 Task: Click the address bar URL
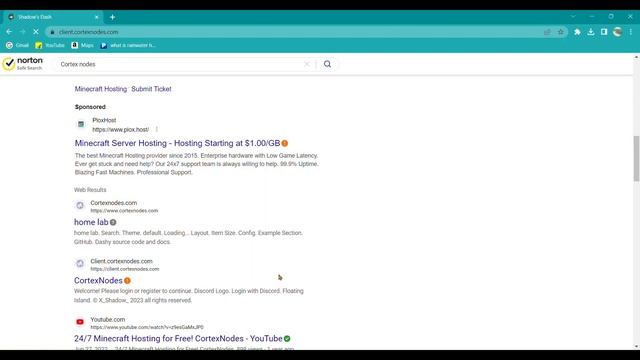coord(89,32)
